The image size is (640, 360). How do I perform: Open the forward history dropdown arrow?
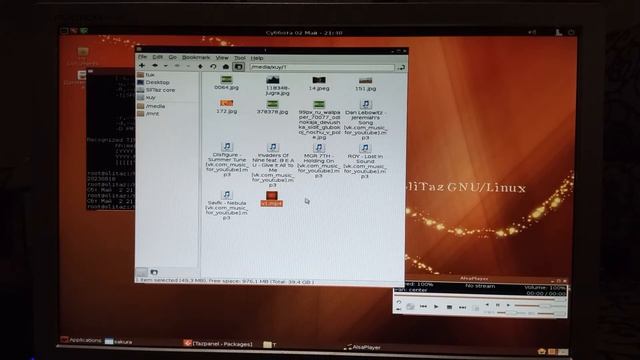click(x=188, y=66)
